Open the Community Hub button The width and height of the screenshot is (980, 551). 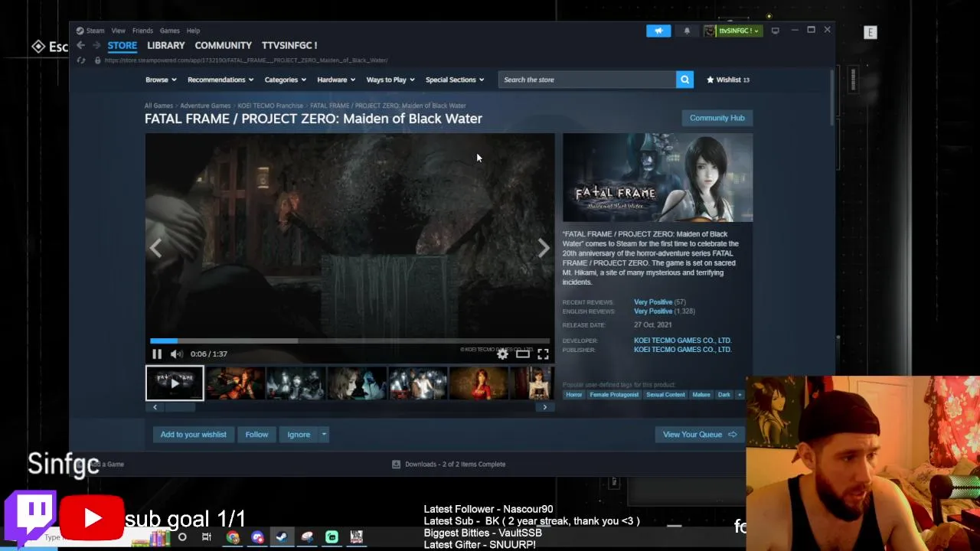point(717,118)
